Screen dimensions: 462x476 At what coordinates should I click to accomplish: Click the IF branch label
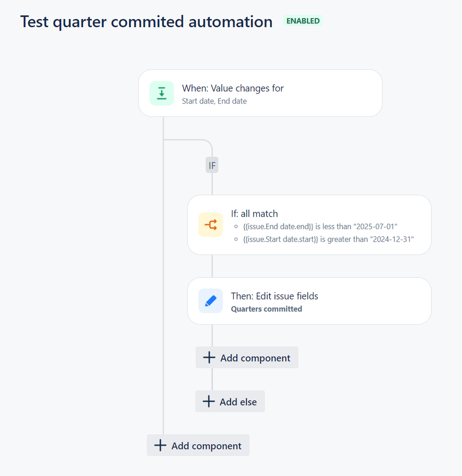pos(212,166)
